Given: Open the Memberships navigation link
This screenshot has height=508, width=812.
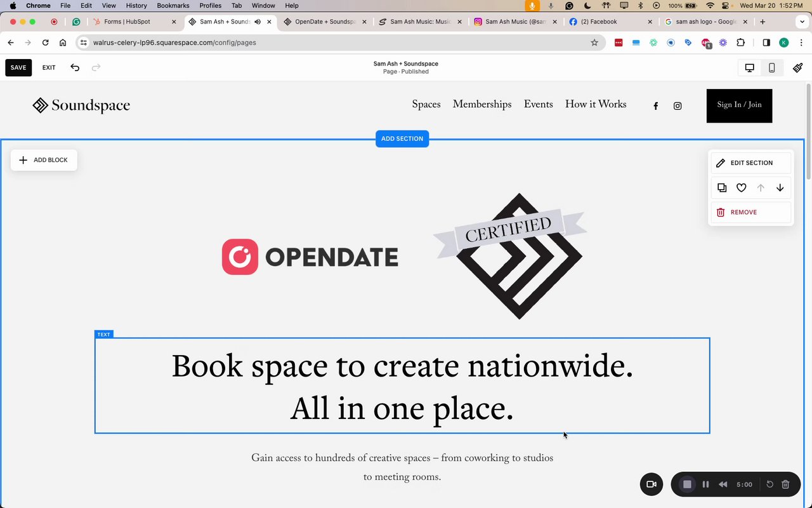Looking at the screenshot, I should coord(482,105).
